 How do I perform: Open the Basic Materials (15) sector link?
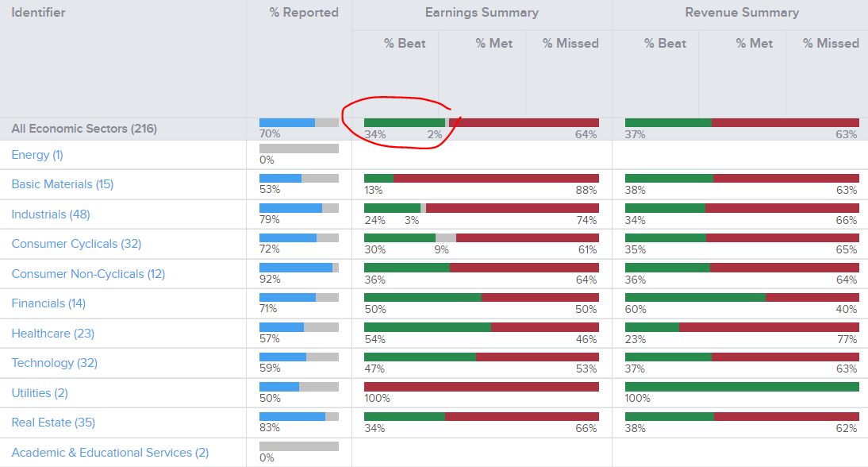coord(63,184)
